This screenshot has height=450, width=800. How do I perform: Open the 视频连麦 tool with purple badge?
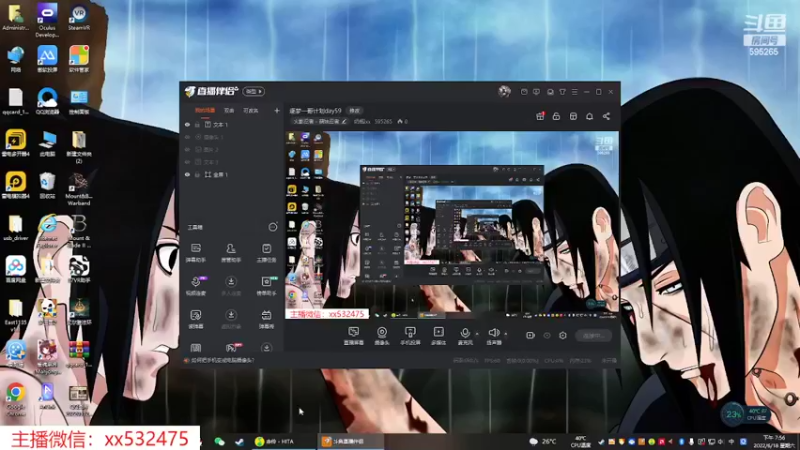coord(196,286)
